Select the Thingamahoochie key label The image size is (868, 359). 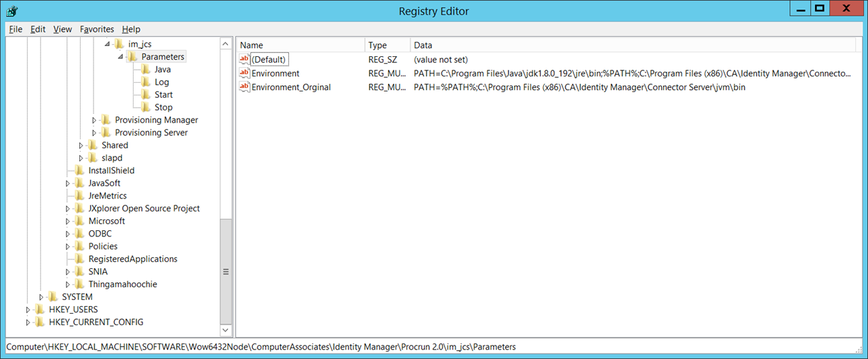(x=123, y=284)
